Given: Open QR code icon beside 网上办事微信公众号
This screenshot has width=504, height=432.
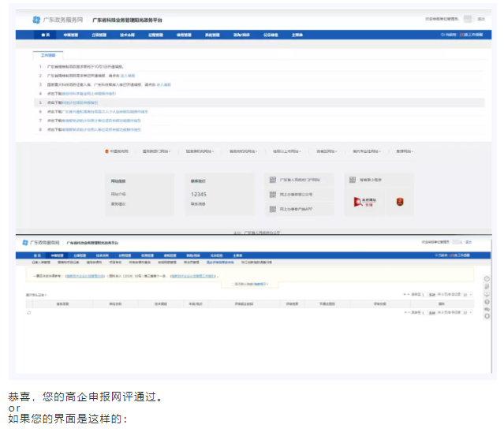Looking at the screenshot, I should pyautogui.click(x=273, y=194).
